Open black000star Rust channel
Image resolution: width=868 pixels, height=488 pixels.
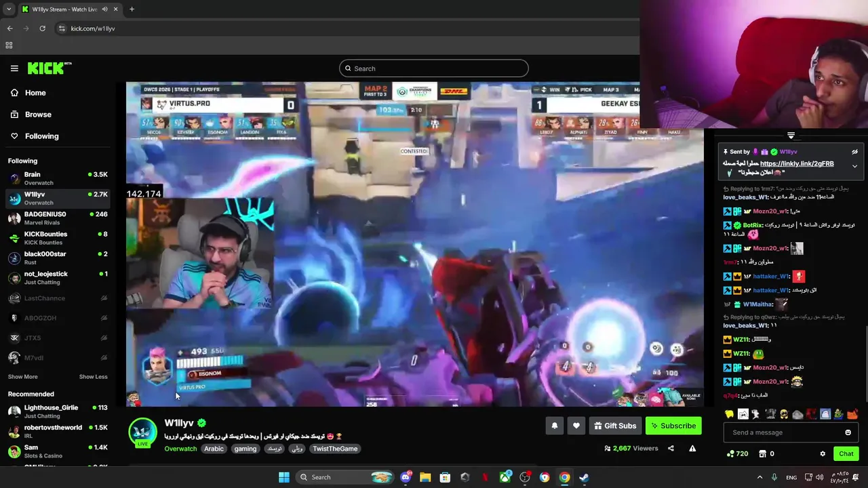click(x=58, y=258)
